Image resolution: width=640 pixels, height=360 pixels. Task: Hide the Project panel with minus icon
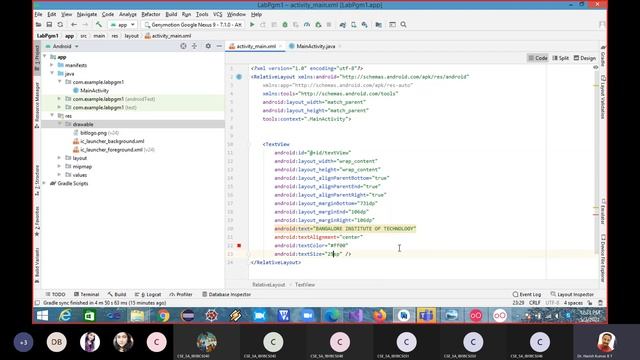click(219, 46)
